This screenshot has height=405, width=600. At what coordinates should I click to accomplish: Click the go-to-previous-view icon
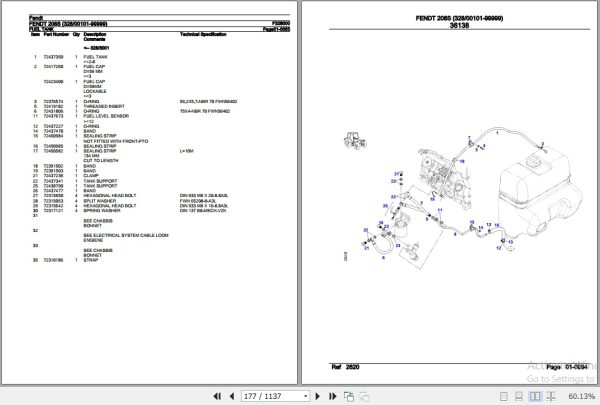point(349,396)
